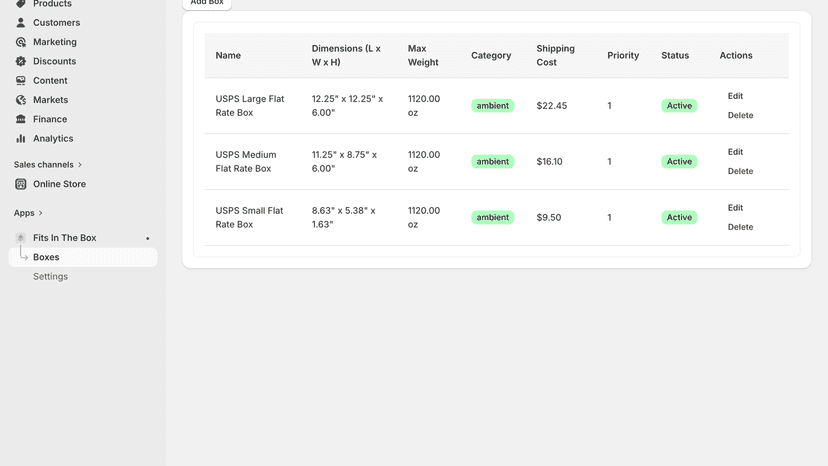
Task: Click the Dimensions (L x W x H) header
Action: [x=346, y=55]
